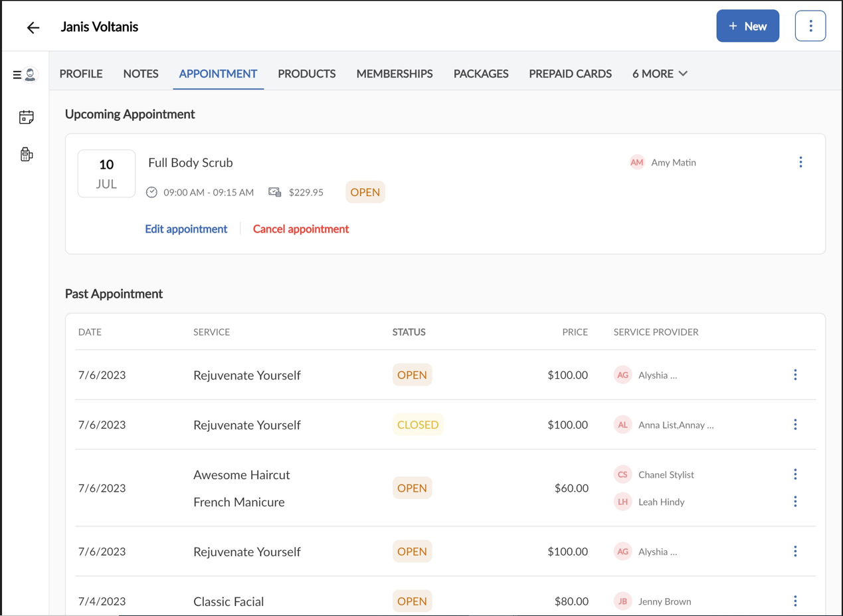The image size is (843, 616).
Task: Click the Awesome Haircut service name
Action: click(x=242, y=474)
